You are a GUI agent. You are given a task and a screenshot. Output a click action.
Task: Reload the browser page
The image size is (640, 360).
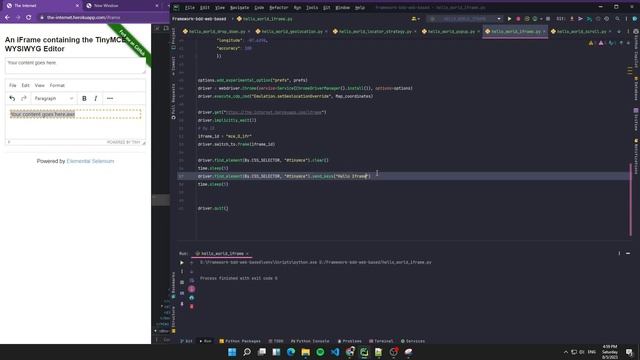pos(29,18)
